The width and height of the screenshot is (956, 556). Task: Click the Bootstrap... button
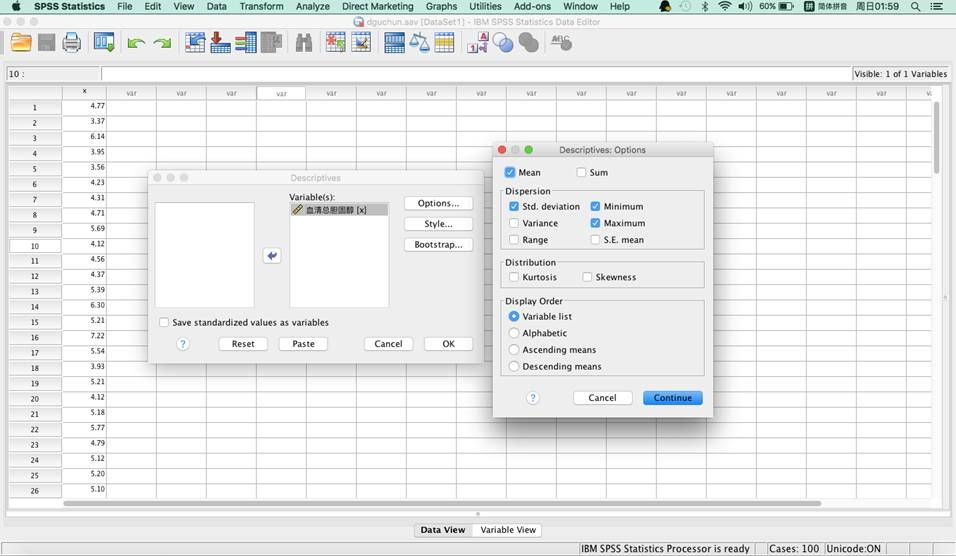click(438, 244)
